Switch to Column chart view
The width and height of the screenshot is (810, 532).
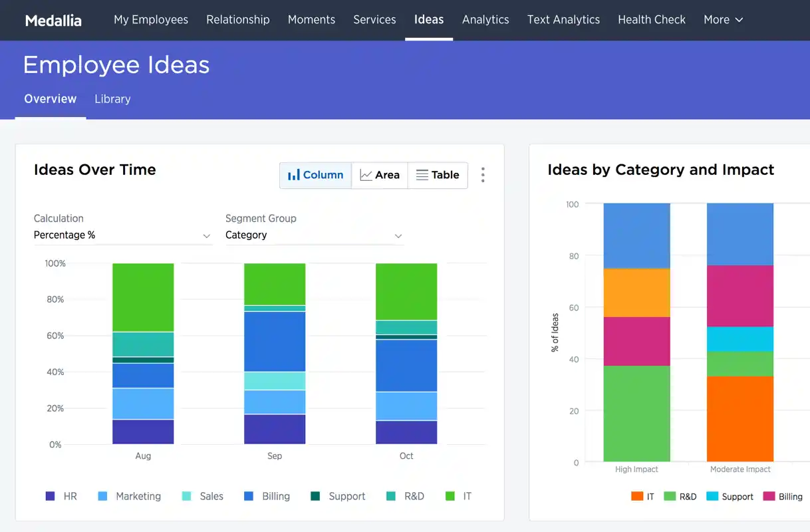315,175
